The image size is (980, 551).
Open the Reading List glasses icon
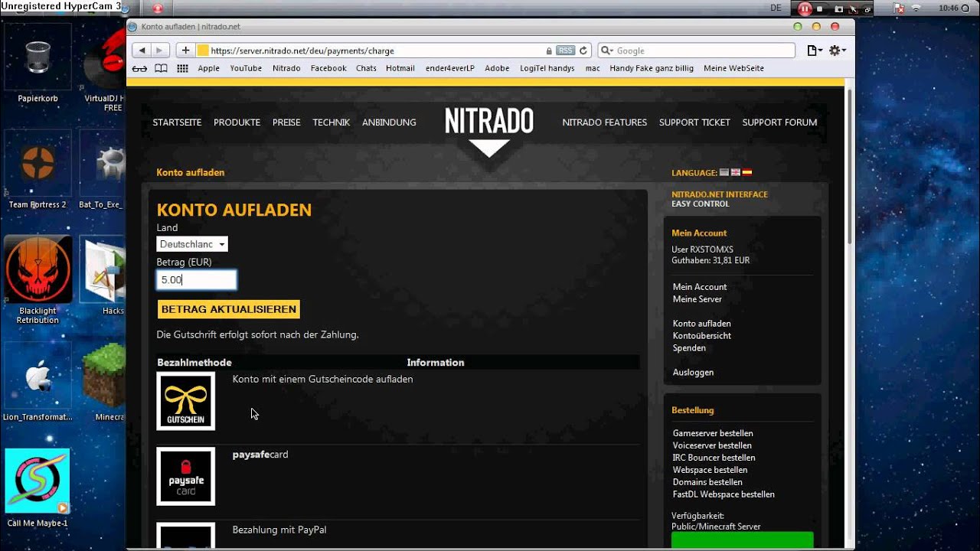point(139,68)
